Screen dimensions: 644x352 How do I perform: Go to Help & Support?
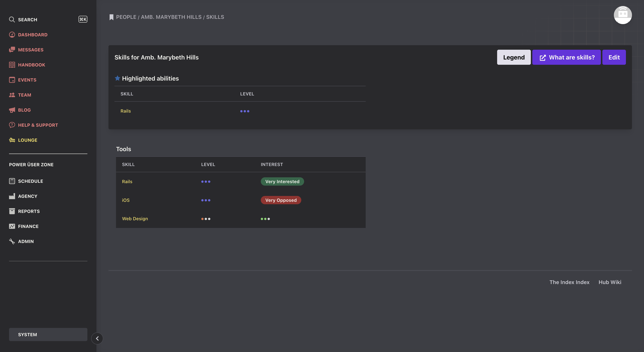tap(38, 125)
